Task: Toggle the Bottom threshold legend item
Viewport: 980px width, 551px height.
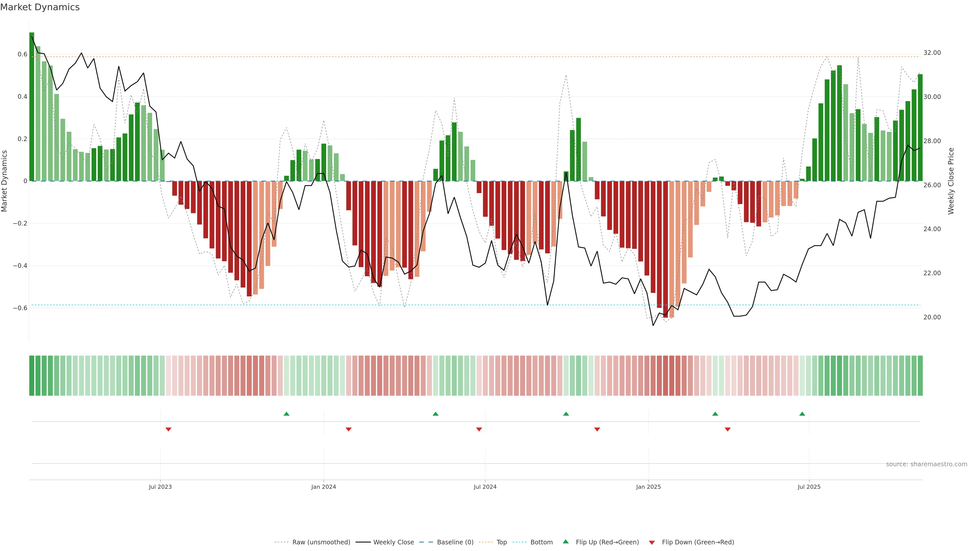Action: (541, 542)
